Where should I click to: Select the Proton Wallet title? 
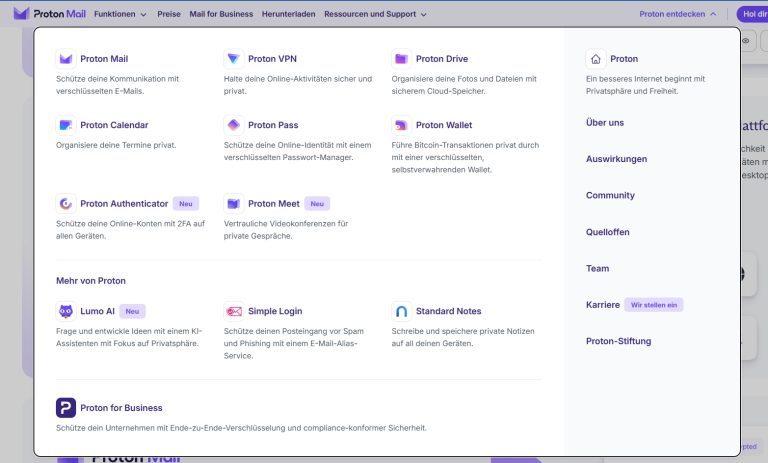coord(444,125)
